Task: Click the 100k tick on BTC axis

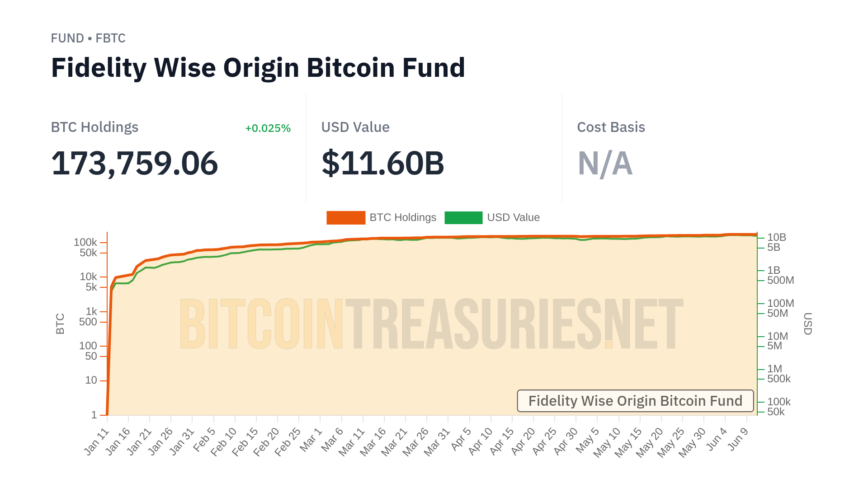Action: tap(85, 243)
